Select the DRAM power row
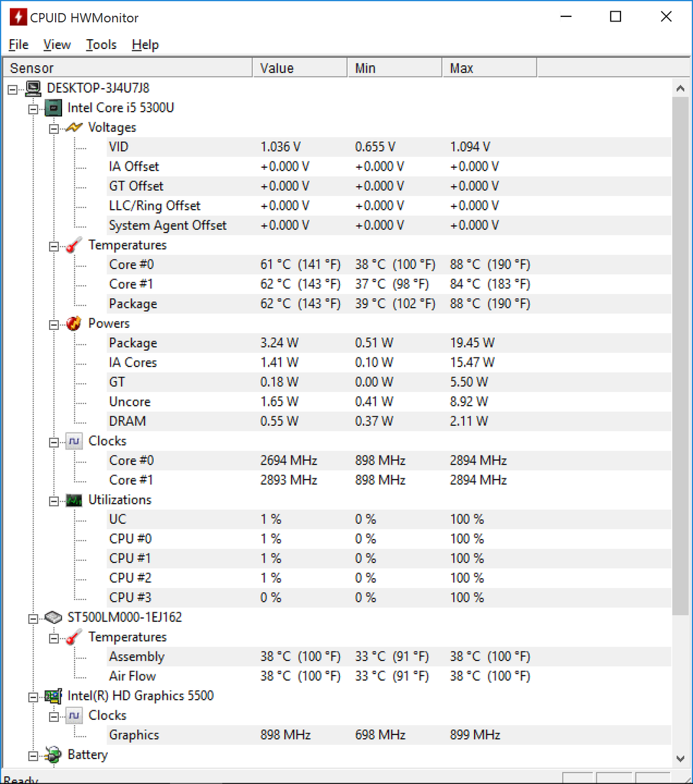 390,421
